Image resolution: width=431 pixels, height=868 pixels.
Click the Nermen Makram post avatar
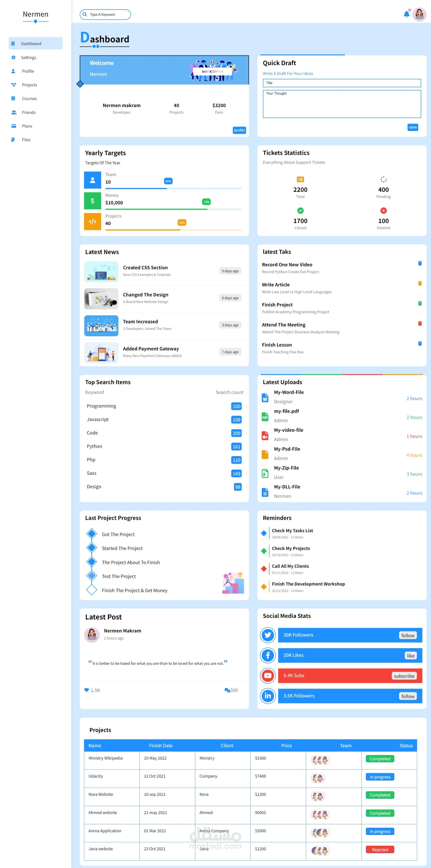(x=92, y=635)
